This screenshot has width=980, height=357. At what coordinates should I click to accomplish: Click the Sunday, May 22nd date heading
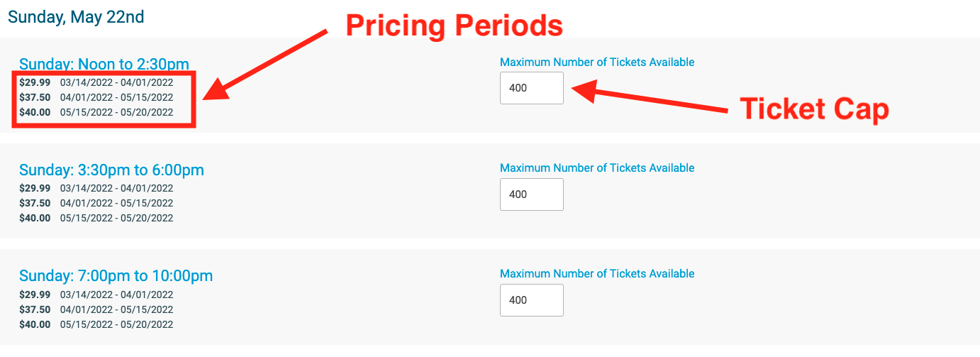pos(76,17)
